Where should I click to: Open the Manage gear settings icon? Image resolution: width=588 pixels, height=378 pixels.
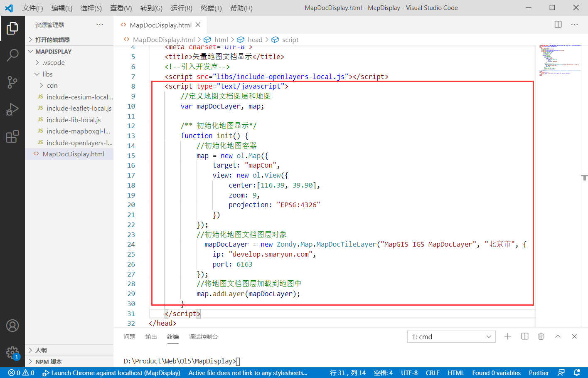(x=12, y=353)
